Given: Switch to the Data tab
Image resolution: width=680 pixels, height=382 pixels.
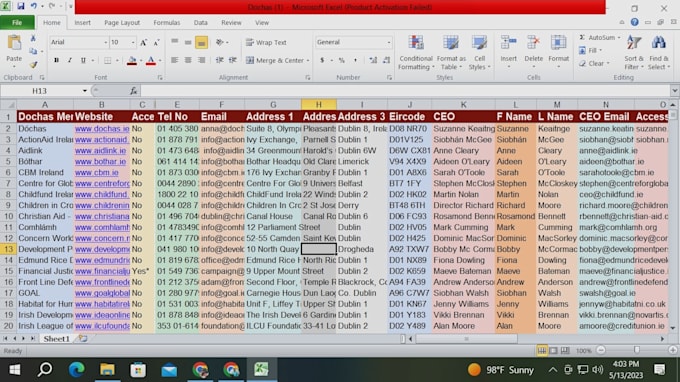Looking at the screenshot, I should click(200, 23).
